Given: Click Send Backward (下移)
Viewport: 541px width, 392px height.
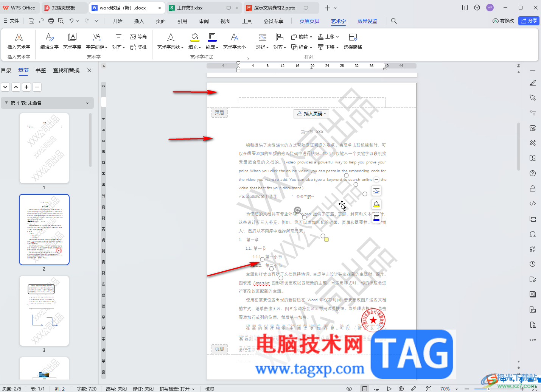Looking at the screenshot, I should coord(328,47).
